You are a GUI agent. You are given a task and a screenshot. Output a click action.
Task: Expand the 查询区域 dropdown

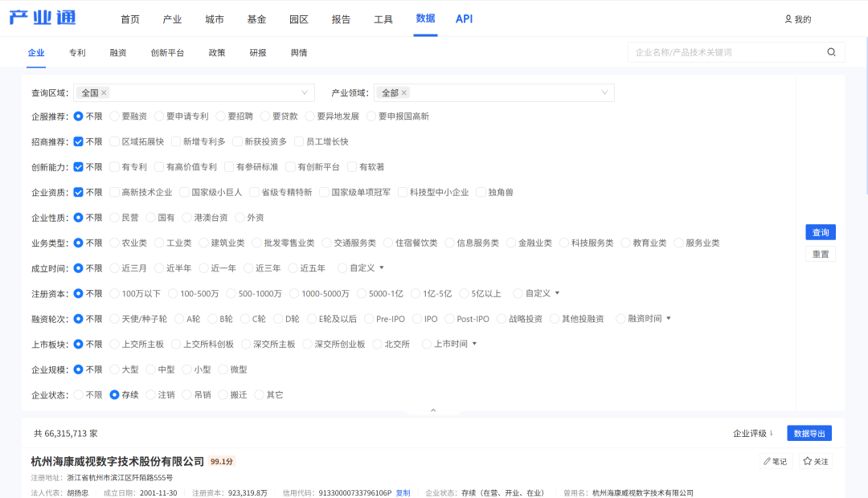[x=305, y=93]
